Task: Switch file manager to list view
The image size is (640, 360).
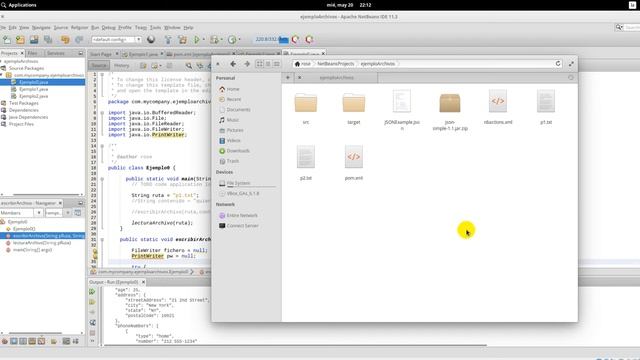Action: click(x=268, y=64)
